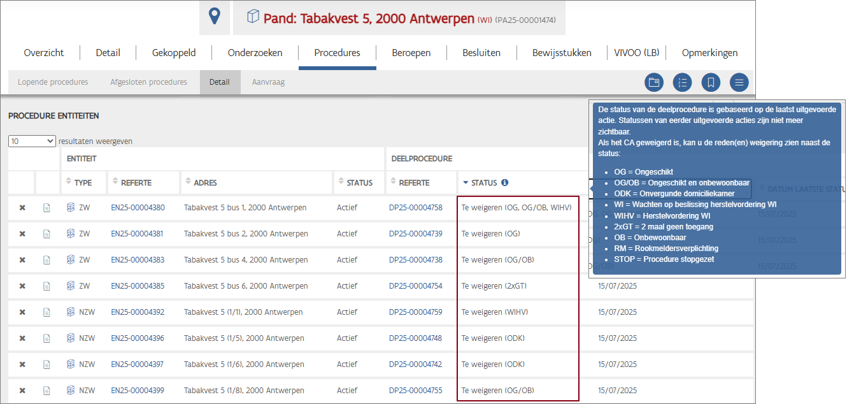Click the info icon next to Status header
868x404 pixels.
click(504, 183)
